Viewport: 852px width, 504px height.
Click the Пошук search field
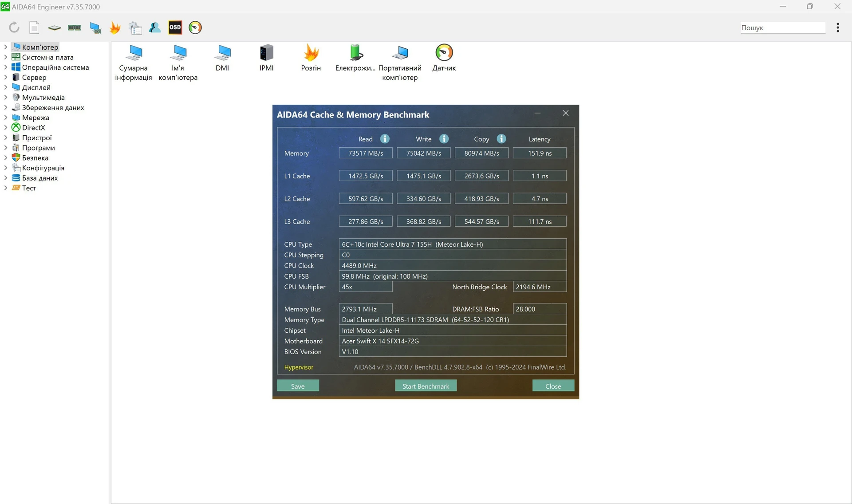tap(782, 28)
